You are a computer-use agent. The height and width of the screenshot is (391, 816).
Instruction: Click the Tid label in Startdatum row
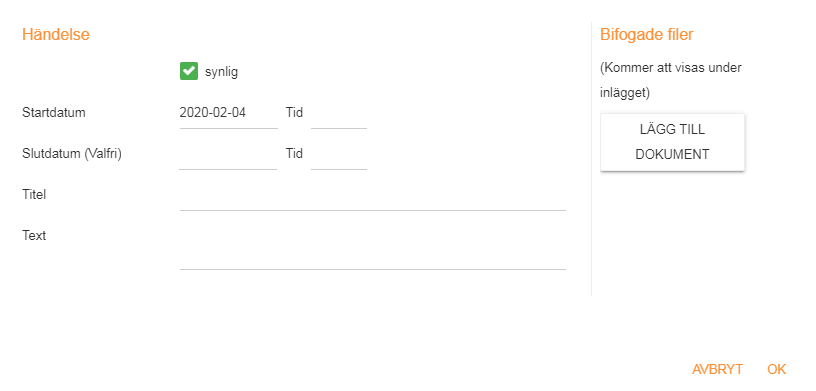pos(295,112)
